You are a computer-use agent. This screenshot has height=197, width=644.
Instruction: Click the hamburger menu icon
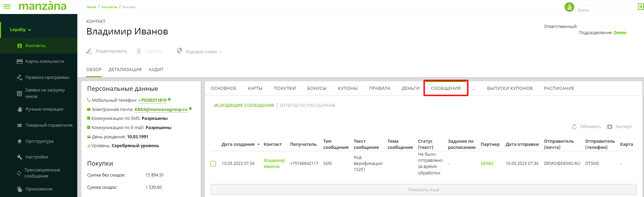(7, 6)
